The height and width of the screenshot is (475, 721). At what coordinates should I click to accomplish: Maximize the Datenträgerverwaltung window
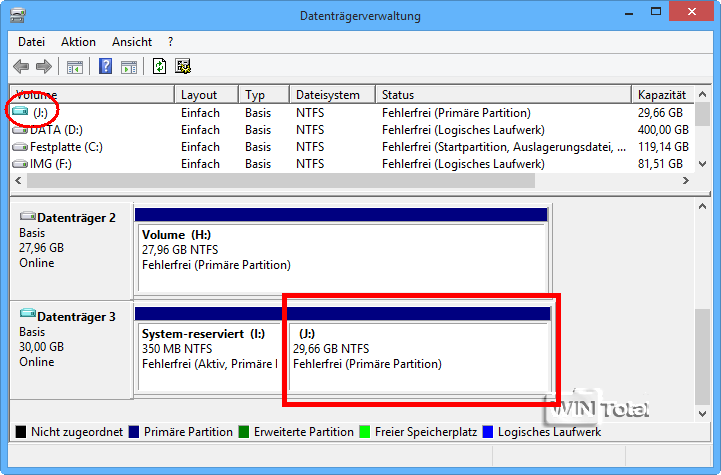[x=656, y=12]
